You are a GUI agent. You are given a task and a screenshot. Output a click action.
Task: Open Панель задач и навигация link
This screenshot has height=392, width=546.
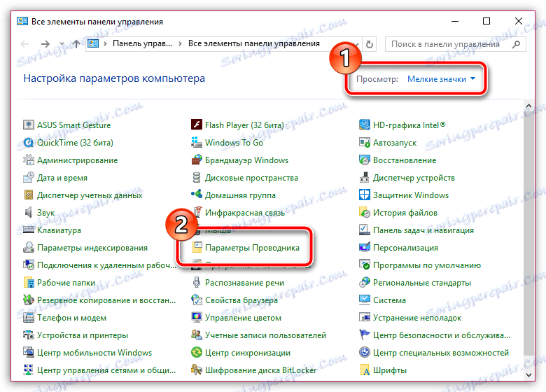423,230
